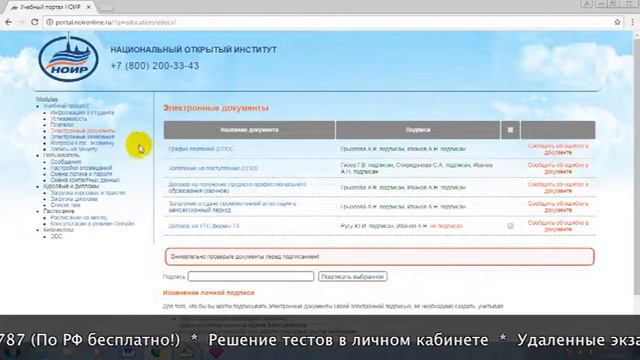
Task: Switch to the Учебный портал НОИР browser tab
Action: click(51, 7)
